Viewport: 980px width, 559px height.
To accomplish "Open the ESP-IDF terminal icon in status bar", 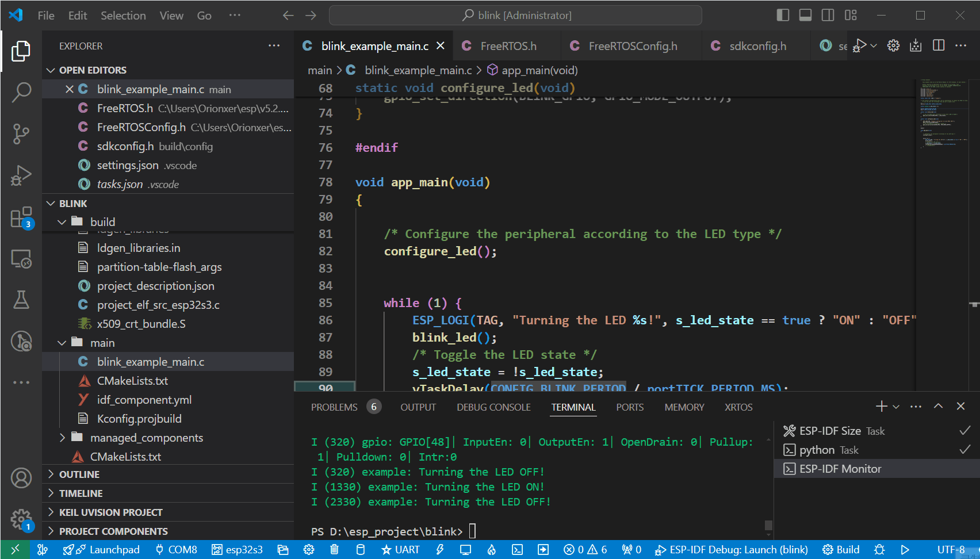I will click(x=517, y=550).
